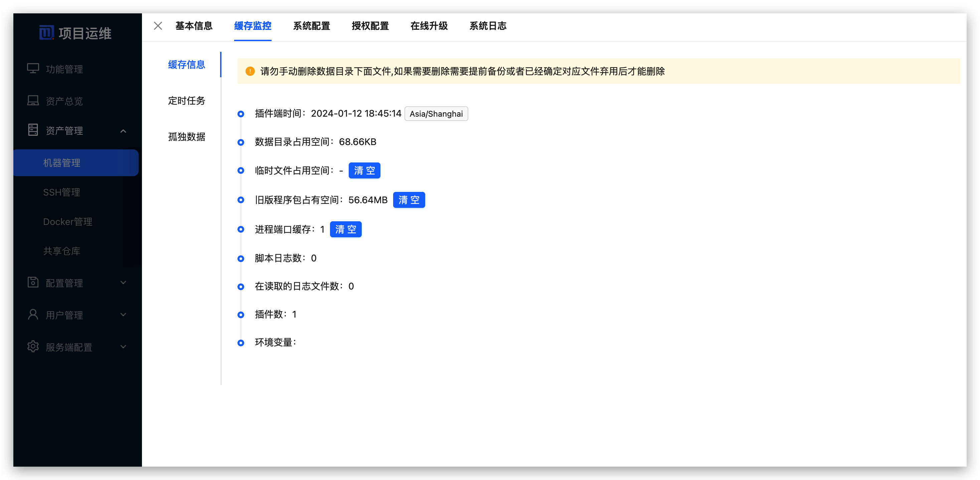The width and height of the screenshot is (980, 480).
Task: Expand the 配置管理 menu section
Action: tap(123, 282)
